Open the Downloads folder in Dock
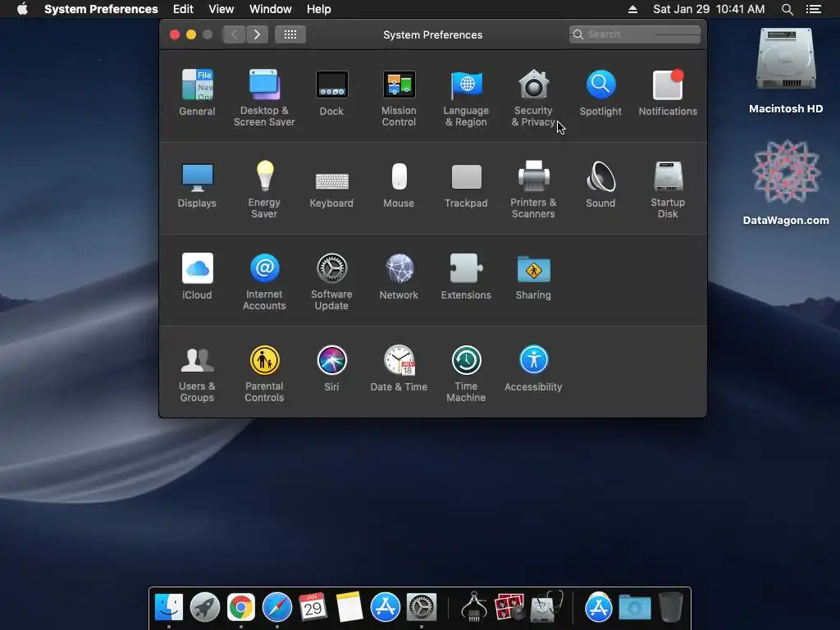 (x=635, y=607)
